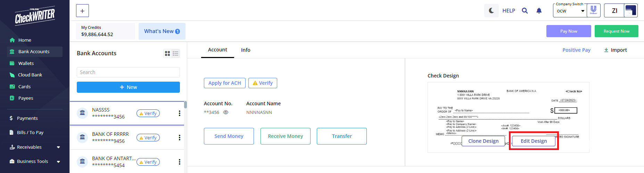The height and width of the screenshot is (173, 644).
Task: Click the Positive Pay link
Action: point(576,50)
